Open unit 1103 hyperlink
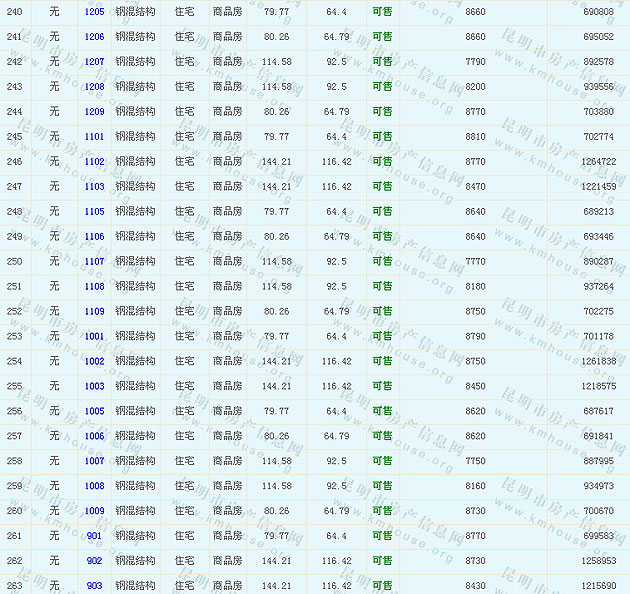 (94, 186)
